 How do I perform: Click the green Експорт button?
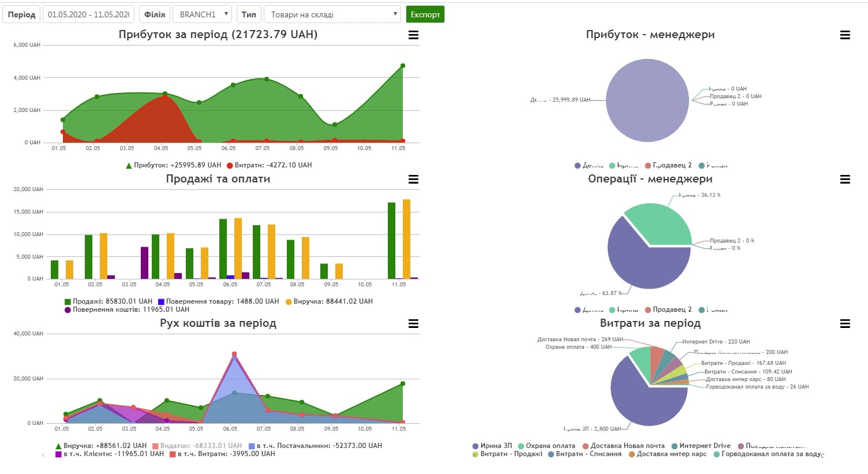425,14
